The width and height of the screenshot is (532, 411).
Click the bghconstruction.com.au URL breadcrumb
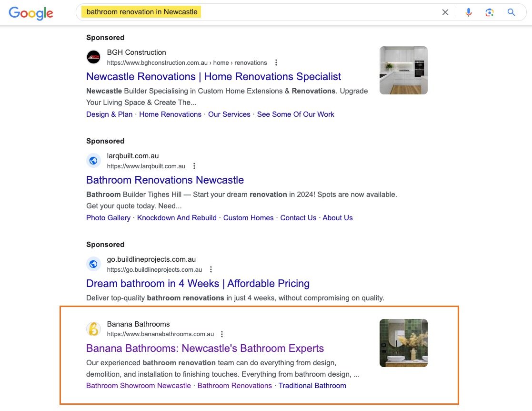click(187, 63)
